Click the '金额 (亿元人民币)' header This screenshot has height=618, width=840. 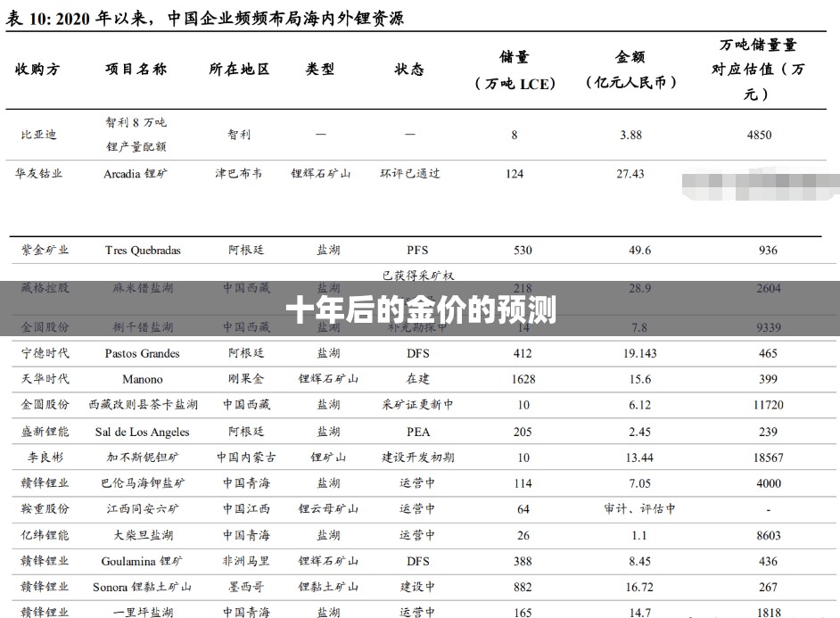tap(630, 70)
